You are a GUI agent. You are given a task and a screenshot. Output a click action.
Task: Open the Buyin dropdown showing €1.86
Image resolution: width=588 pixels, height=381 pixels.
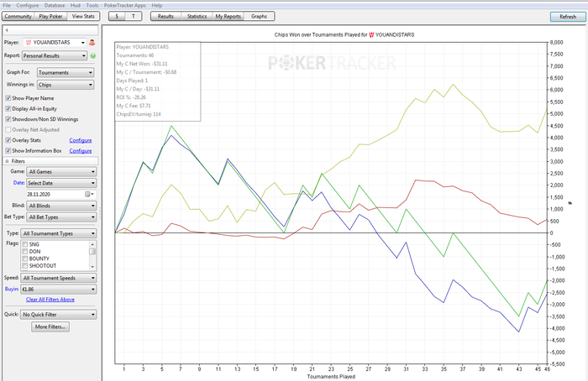pyautogui.click(x=59, y=290)
